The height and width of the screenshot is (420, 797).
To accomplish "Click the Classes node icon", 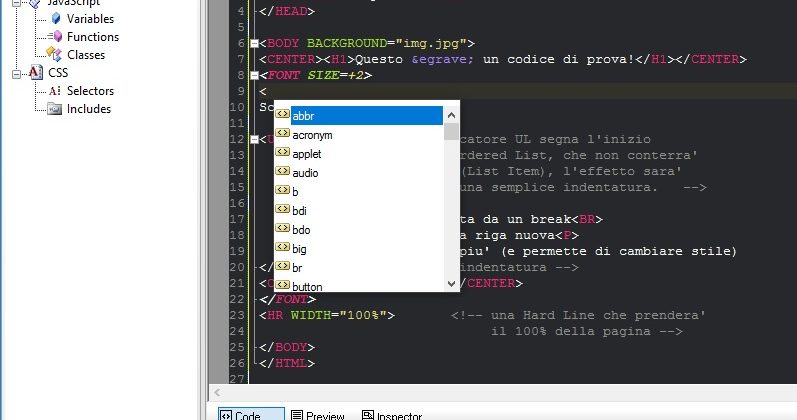I will point(54,54).
